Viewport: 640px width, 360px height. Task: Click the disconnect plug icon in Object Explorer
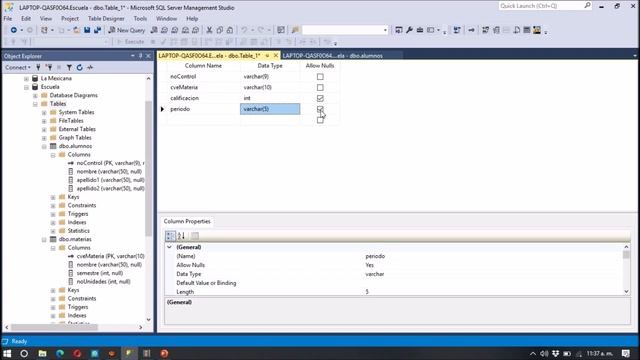coord(49,67)
